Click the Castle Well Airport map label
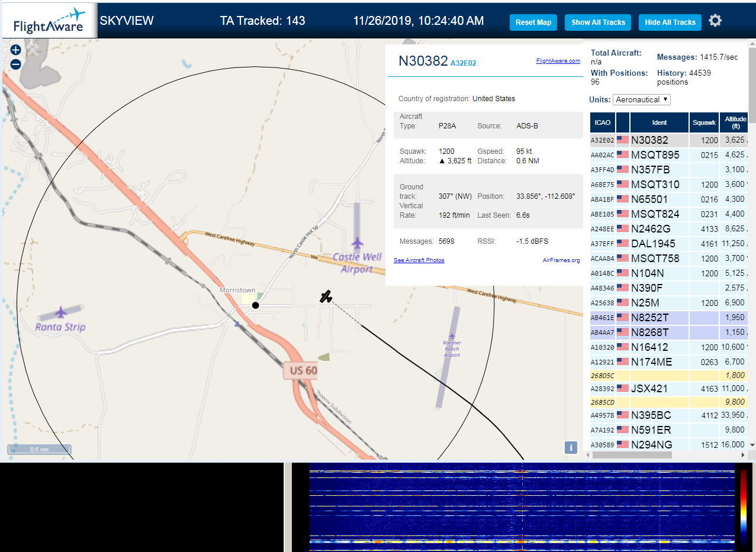This screenshot has height=552, width=756. tap(357, 263)
